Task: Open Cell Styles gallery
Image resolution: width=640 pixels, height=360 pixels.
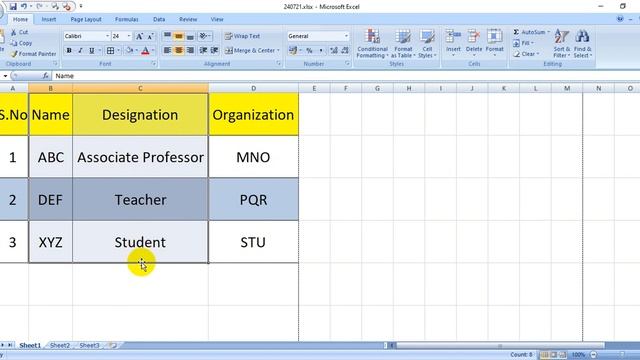Action: pyautogui.click(x=427, y=44)
